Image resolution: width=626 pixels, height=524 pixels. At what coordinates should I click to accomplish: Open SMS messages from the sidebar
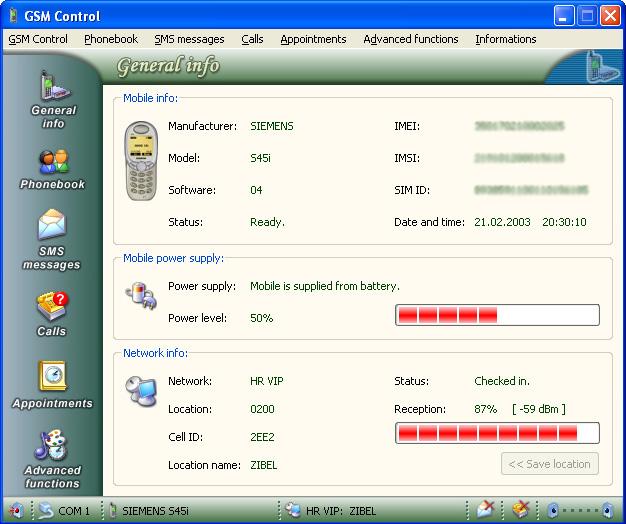pos(52,239)
